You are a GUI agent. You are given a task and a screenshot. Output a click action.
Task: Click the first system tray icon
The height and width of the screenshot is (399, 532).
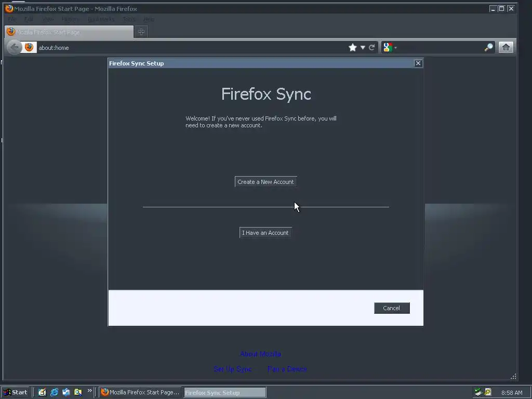[x=478, y=392]
